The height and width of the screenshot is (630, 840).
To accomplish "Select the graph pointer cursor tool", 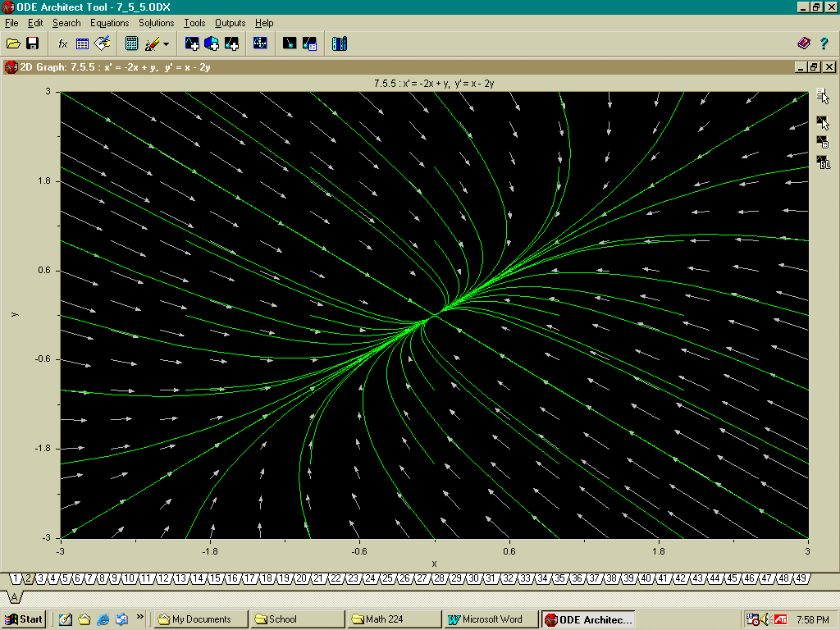I will (823, 123).
